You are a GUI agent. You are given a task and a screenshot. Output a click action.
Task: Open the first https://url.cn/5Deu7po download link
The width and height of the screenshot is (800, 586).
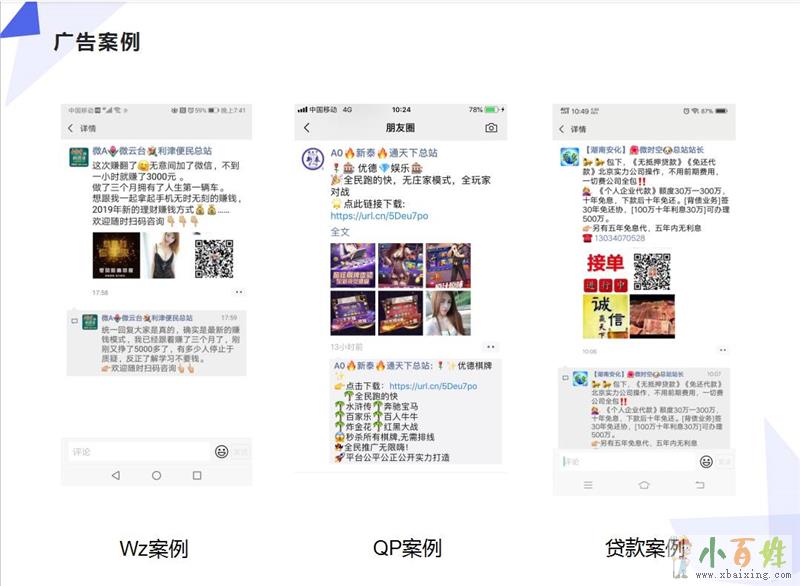click(379, 215)
